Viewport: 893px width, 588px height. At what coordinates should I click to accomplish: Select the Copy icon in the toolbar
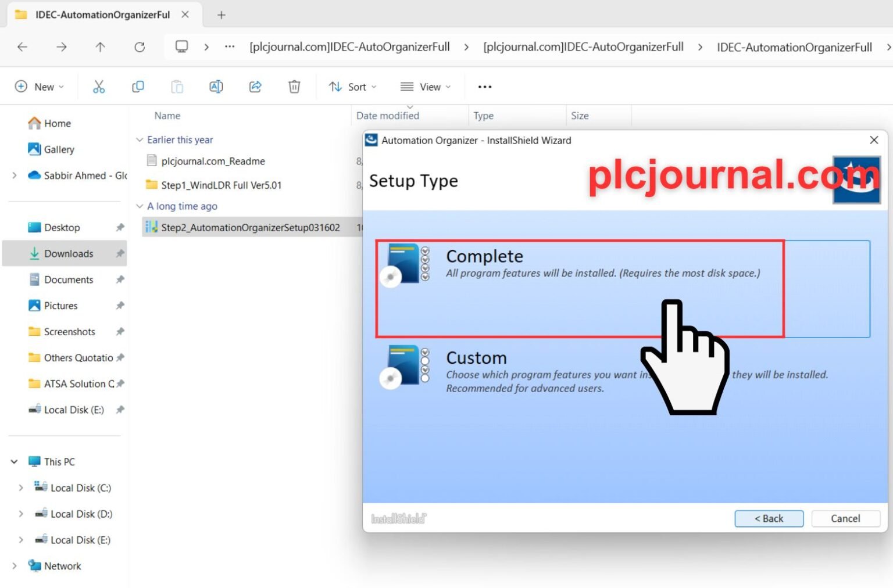(x=138, y=86)
